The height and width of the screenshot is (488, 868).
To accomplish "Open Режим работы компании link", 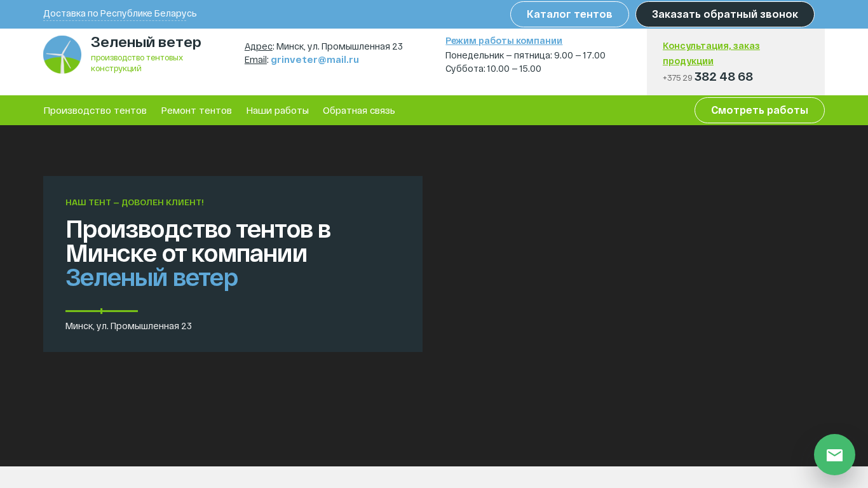I will click(503, 41).
